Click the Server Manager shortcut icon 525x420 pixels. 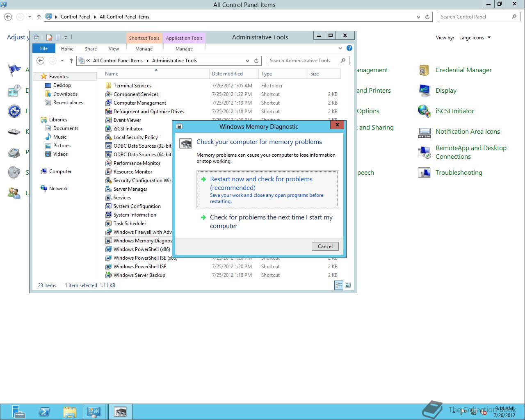108,189
